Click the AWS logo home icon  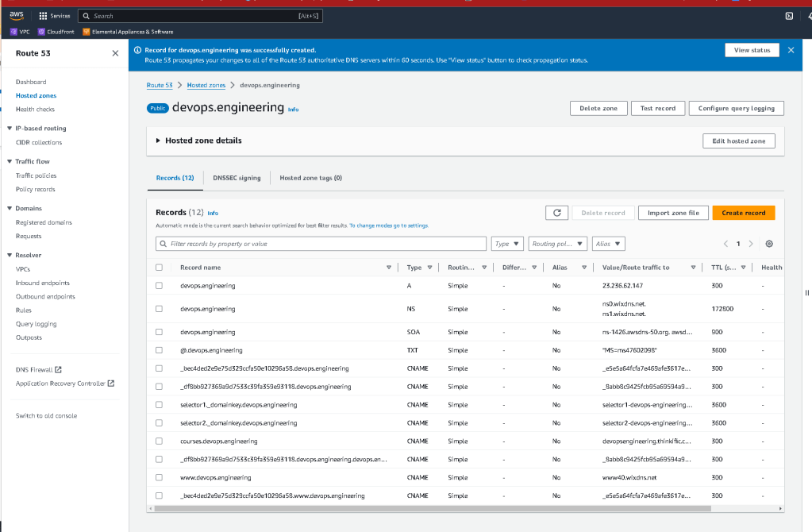[x=17, y=16]
